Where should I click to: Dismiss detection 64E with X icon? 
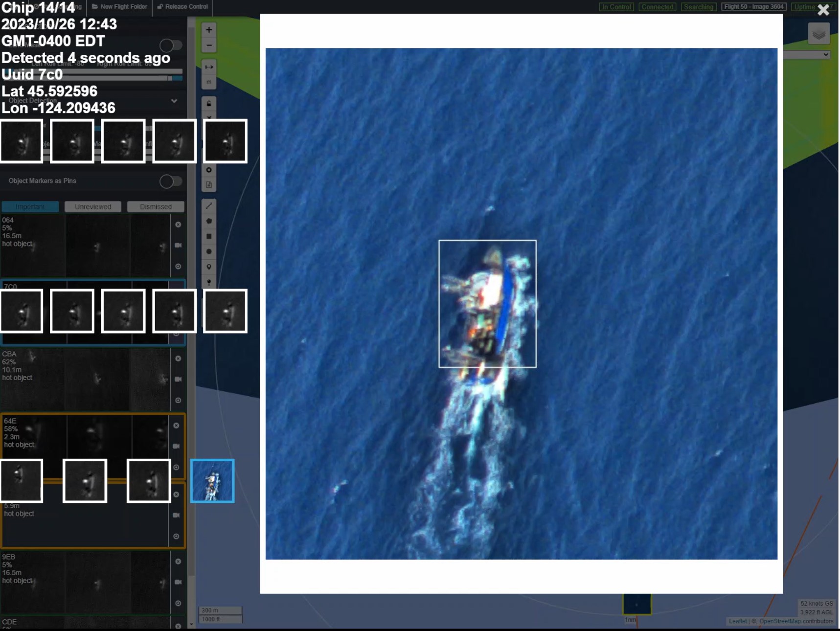coord(176,426)
